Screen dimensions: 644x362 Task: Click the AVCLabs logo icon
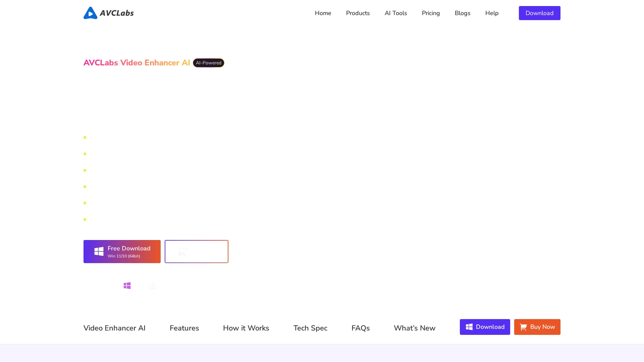[x=90, y=13]
